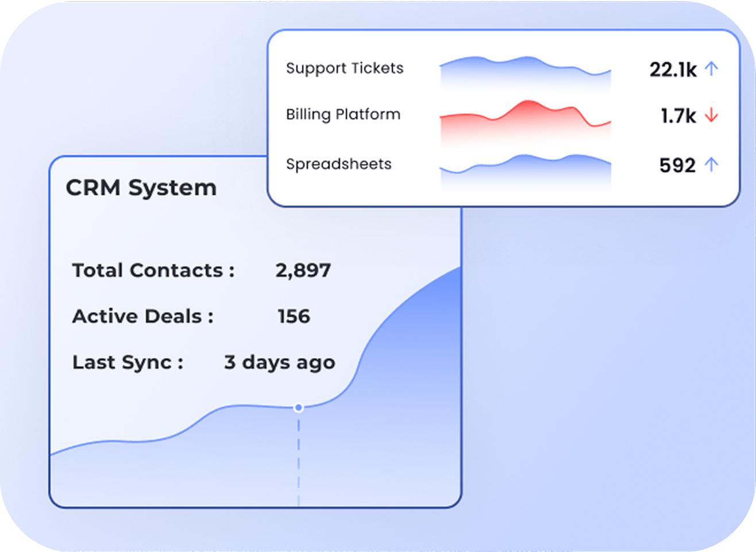The width and height of the screenshot is (756, 552).
Task: Click the Spreadsheets sparkline chart
Action: 525,169
